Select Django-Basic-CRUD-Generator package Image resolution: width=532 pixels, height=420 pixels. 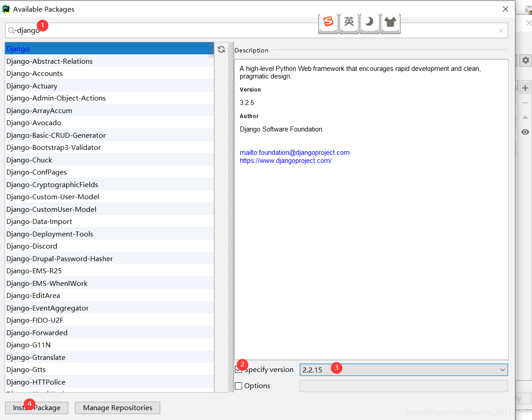(109, 135)
